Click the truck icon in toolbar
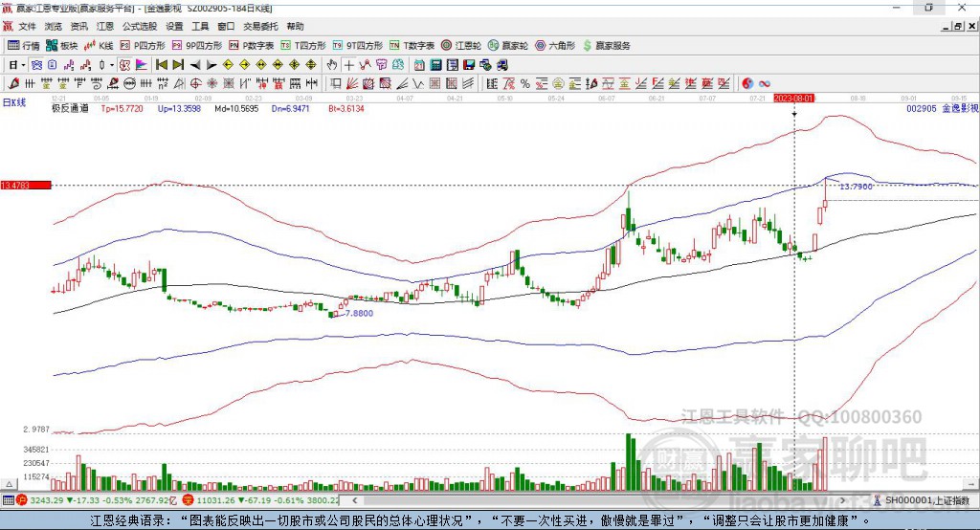The height and width of the screenshot is (530, 980). click(501, 65)
